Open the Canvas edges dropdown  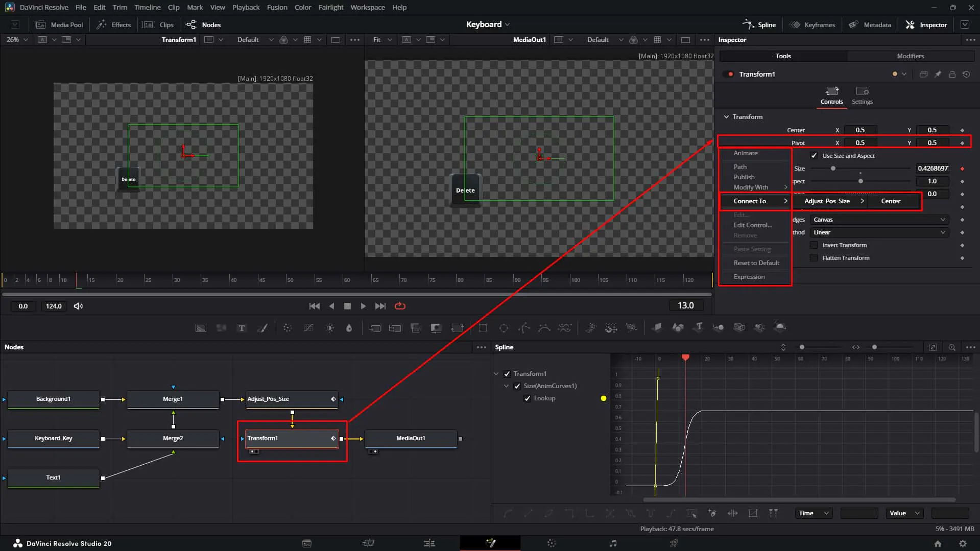coord(879,220)
